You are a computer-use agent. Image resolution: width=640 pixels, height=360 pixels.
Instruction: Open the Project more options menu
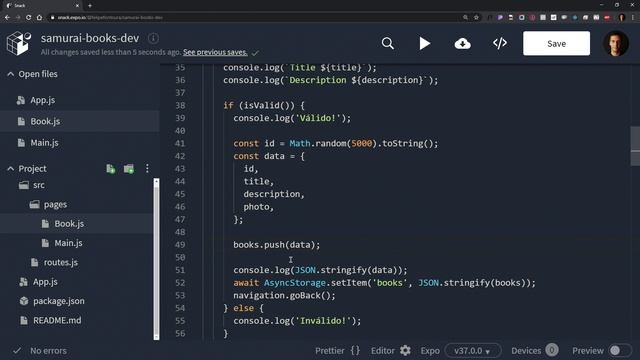click(x=147, y=169)
